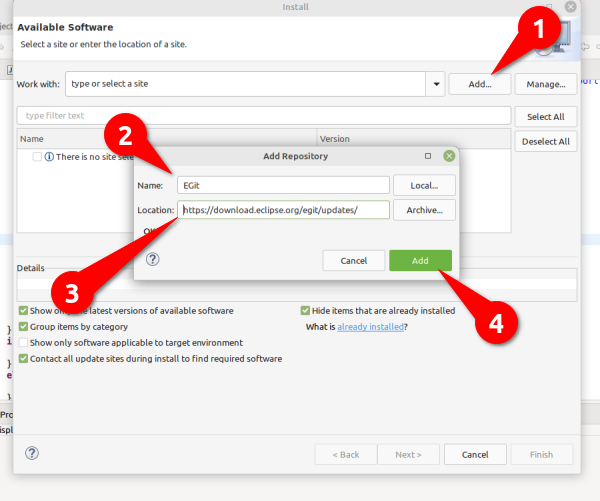The image size is (600, 501).
Task: Click the help icon at Install window bottom-left
Action: tap(32, 453)
